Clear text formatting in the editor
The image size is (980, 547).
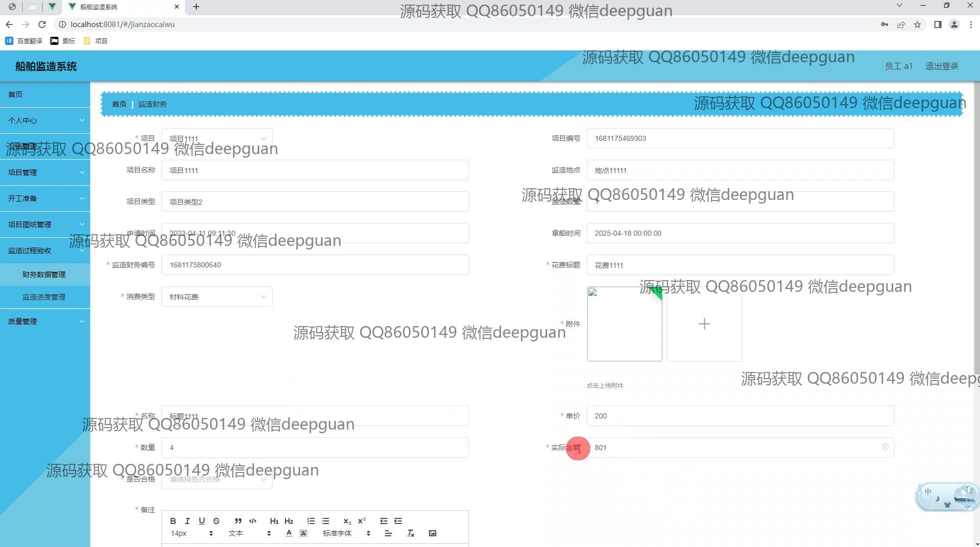tap(410, 533)
